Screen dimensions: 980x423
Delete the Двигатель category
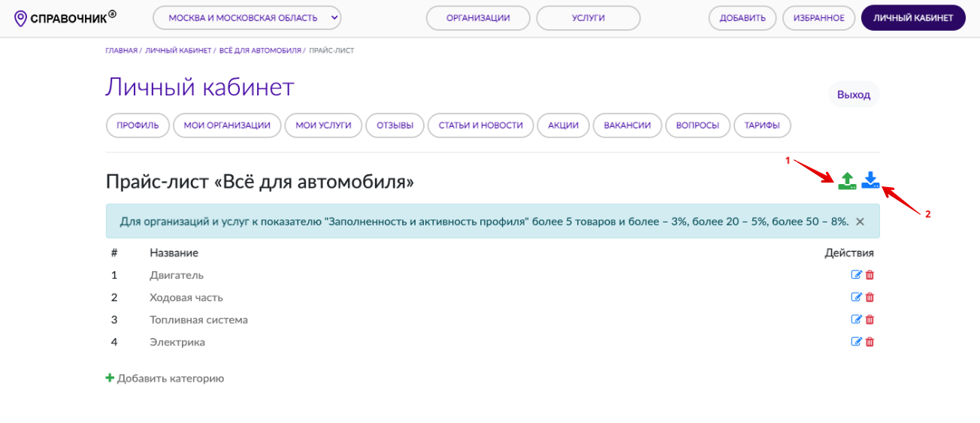click(x=870, y=275)
